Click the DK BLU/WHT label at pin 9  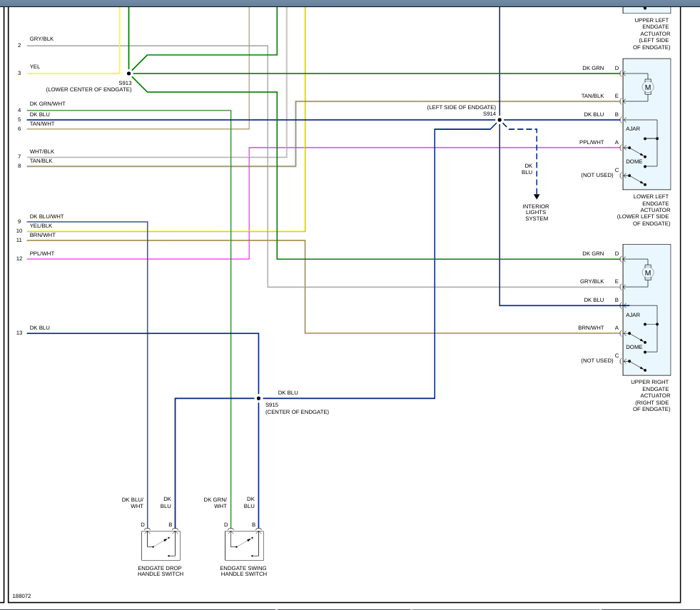tap(46, 217)
